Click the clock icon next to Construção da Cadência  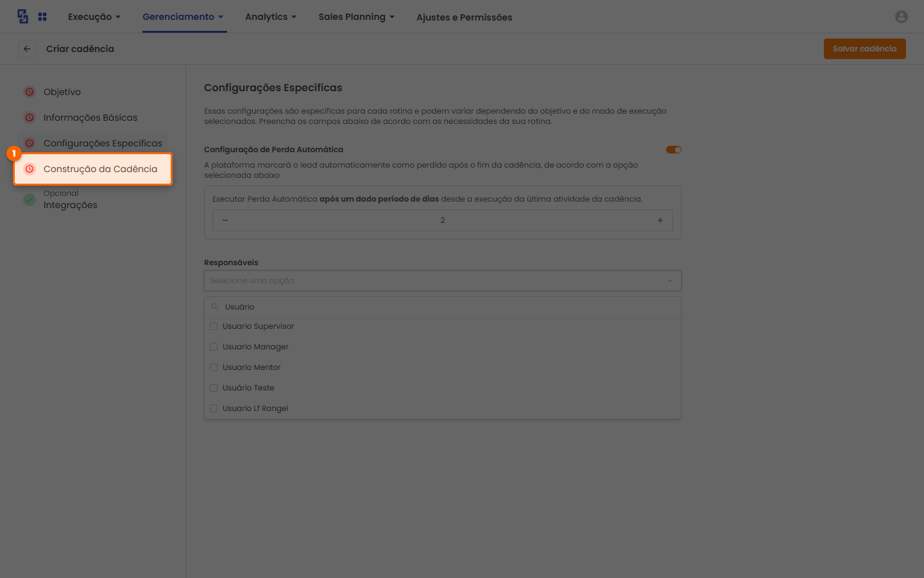pyautogui.click(x=30, y=169)
